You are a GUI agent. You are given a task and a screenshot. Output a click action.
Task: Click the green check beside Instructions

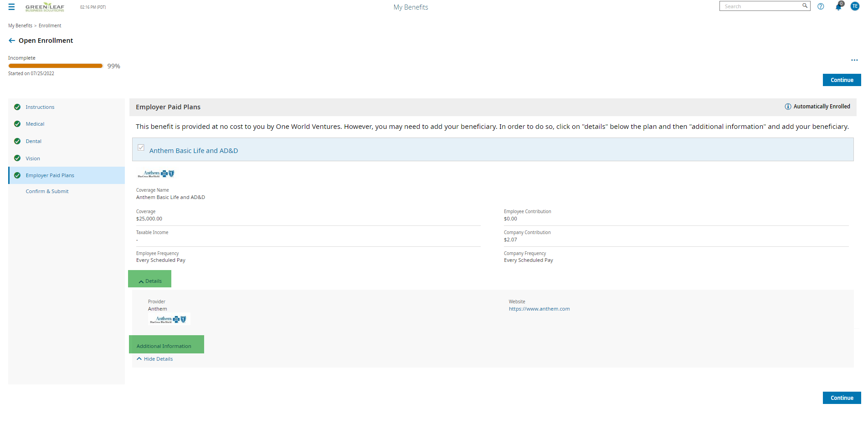(x=17, y=107)
